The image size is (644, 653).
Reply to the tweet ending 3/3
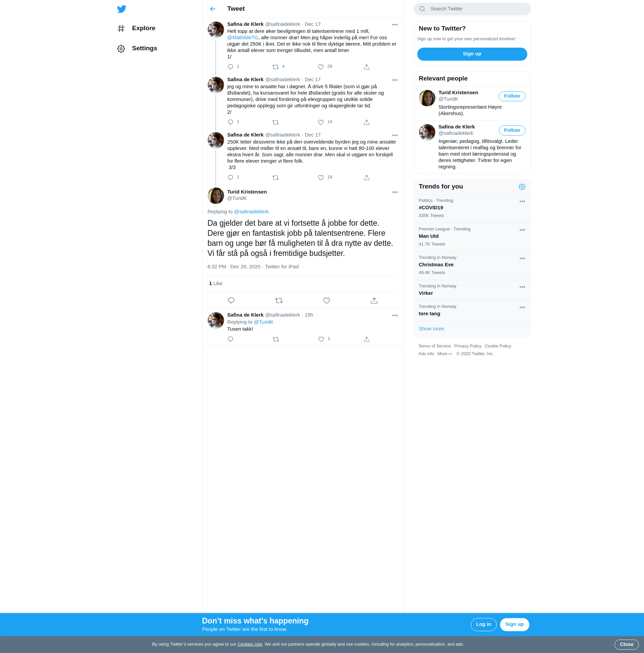click(x=230, y=178)
